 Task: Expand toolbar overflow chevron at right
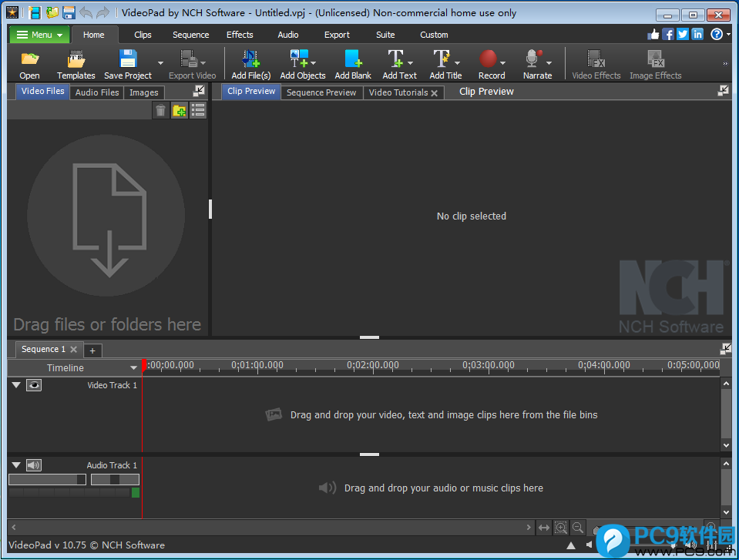click(725, 64)
